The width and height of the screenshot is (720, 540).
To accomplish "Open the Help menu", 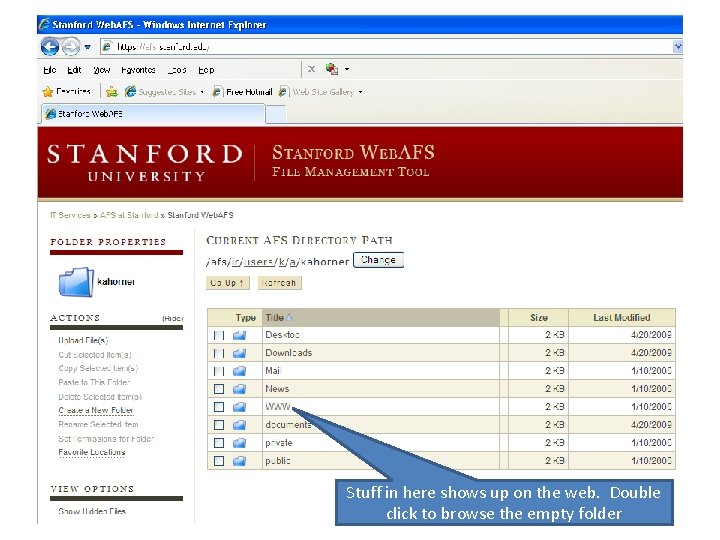I will coord(206,70).
